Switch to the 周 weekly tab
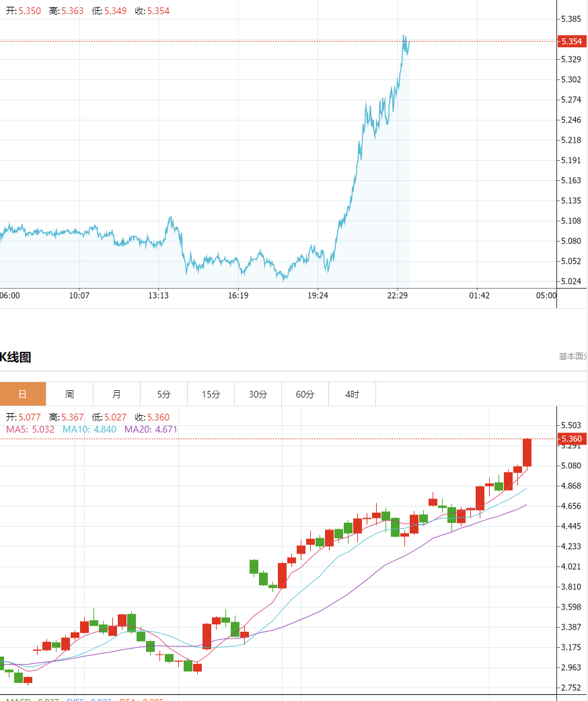The width and height of the screenshot is (588, 701). click(x=70, y=394)
